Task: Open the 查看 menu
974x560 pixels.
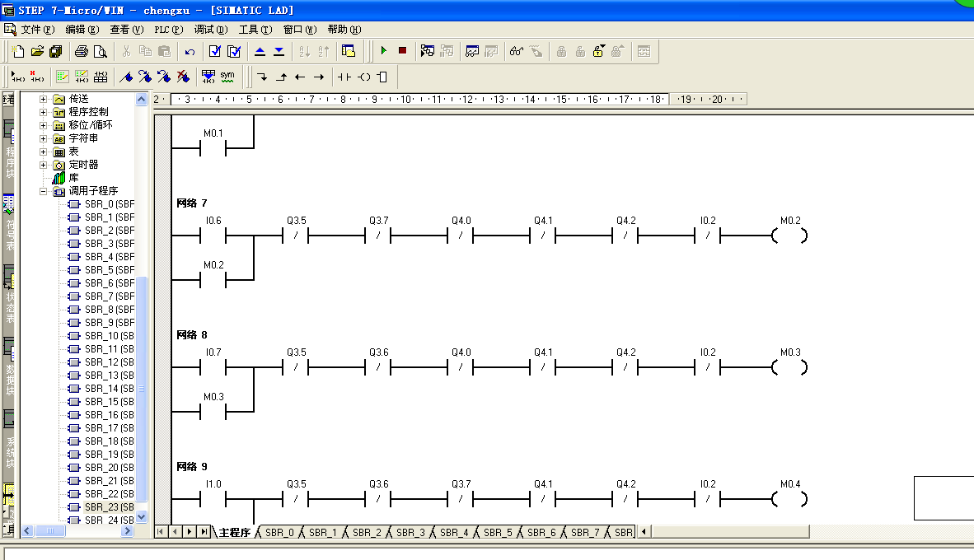Action: [127, 29]
